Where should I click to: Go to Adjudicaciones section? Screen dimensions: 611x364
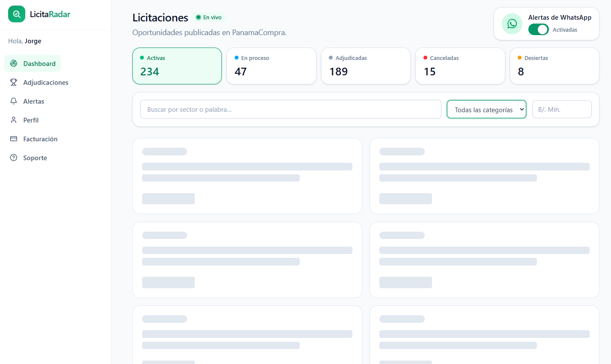[x=39, y=82]
